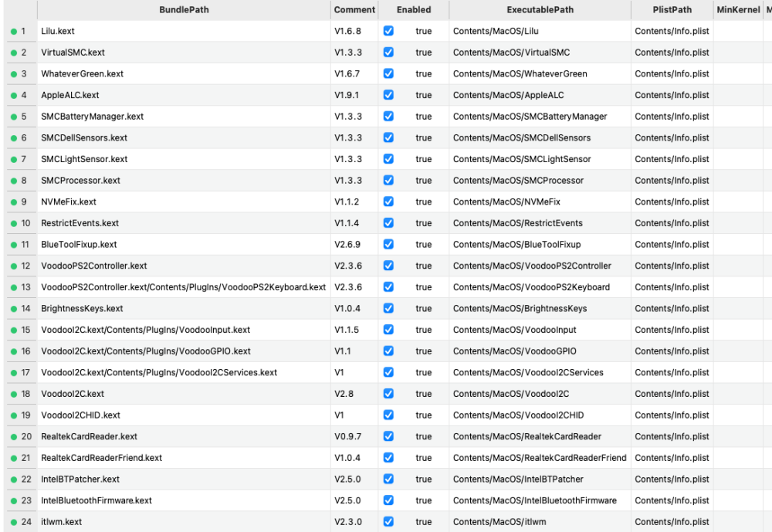772x532 pixels.
Task: Click the 'true' value in SMCProcessor row
Action: click(x=423, y=180)
